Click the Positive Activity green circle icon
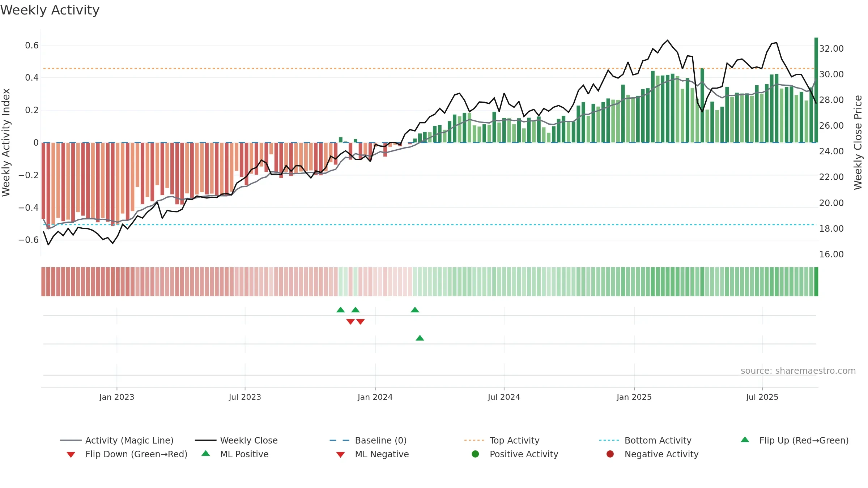Image resolution: width=868 pixels, height=488 pixels. click(x=475, y=454)
